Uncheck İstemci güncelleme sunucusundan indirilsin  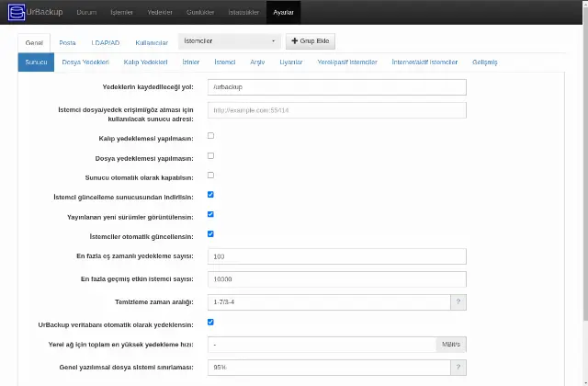click(x=210, y=195)
